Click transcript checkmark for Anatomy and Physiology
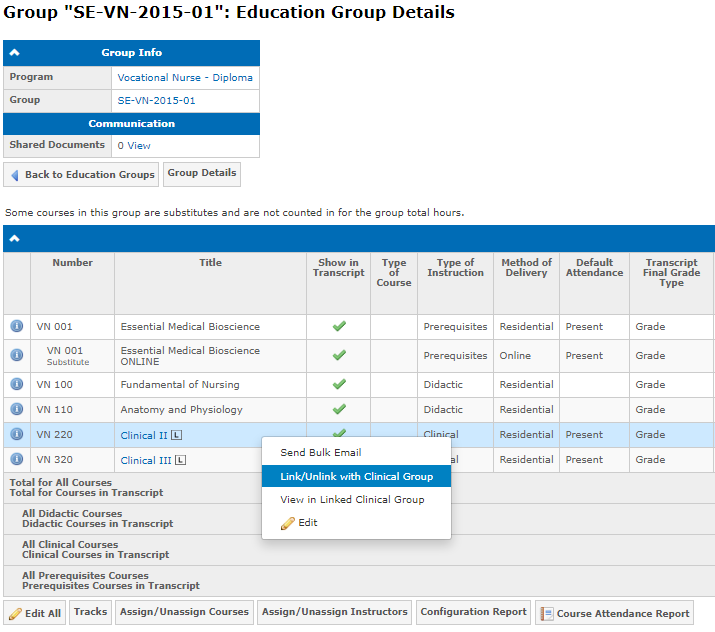This screenshot has width=715, height=632. coord(339,409)
